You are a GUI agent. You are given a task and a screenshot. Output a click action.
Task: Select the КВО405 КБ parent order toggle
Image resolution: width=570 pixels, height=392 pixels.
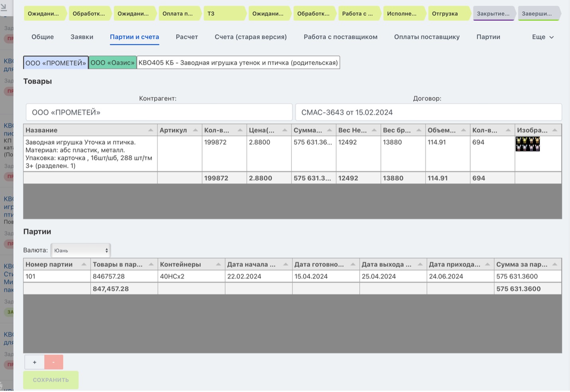238,63
